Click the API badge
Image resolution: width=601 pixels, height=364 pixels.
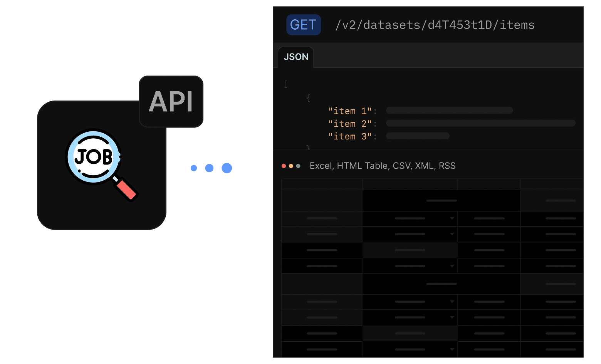171,102
